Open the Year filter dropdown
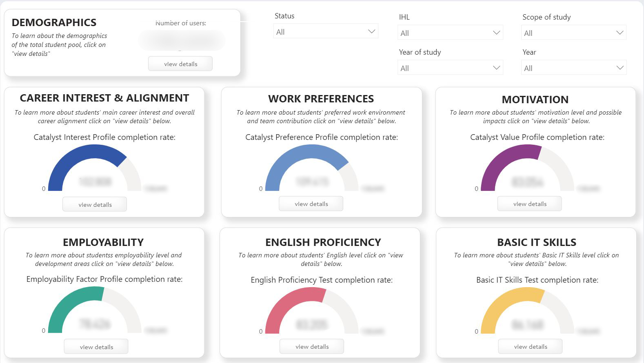Viewport: 644px width, 363px height. coord(573,68)
